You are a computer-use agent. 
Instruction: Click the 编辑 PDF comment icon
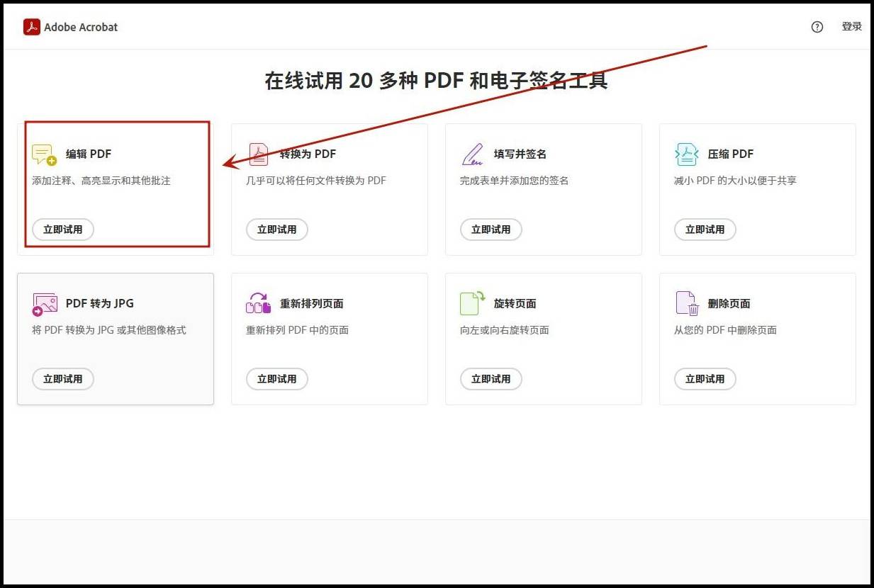[44, 154]
